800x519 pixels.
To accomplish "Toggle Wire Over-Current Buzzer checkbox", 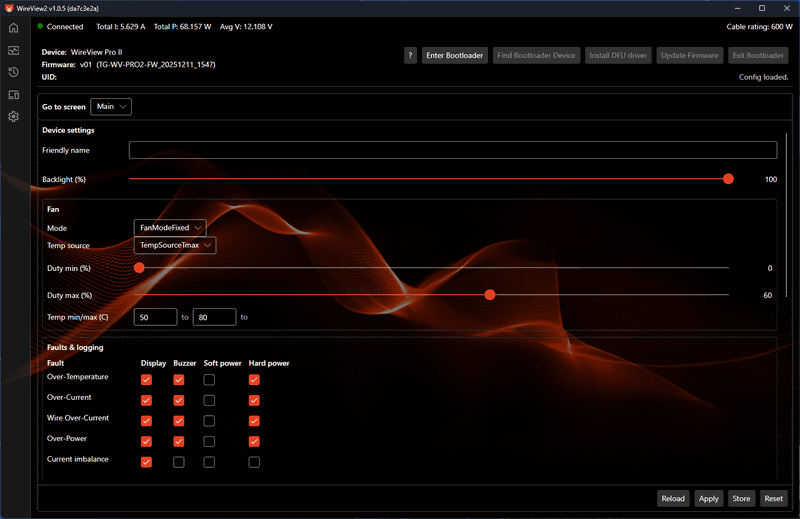I will point(179,421).
